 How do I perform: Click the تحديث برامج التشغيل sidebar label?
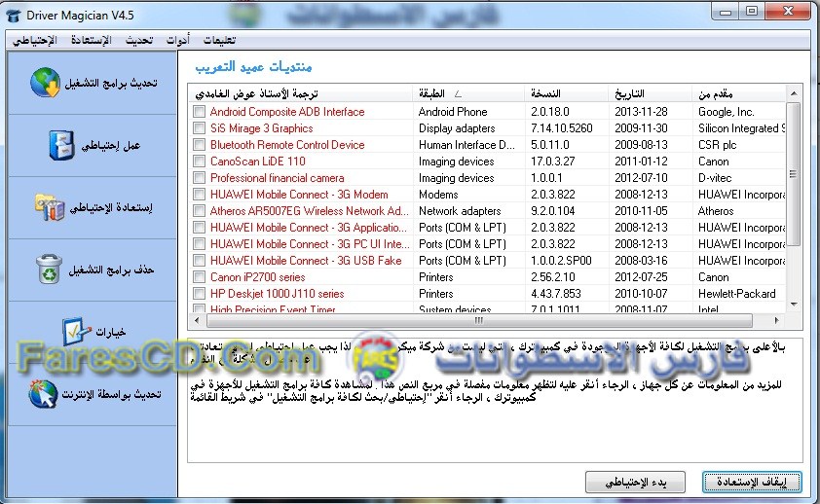click(x=111, y=83)
